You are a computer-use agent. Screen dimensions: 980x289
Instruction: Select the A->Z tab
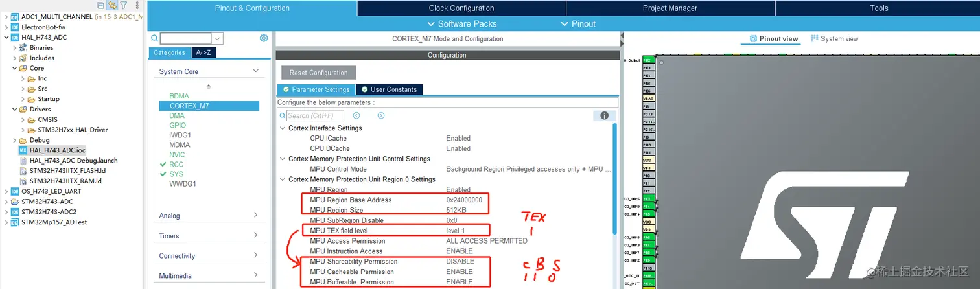[x=203, y=52]
